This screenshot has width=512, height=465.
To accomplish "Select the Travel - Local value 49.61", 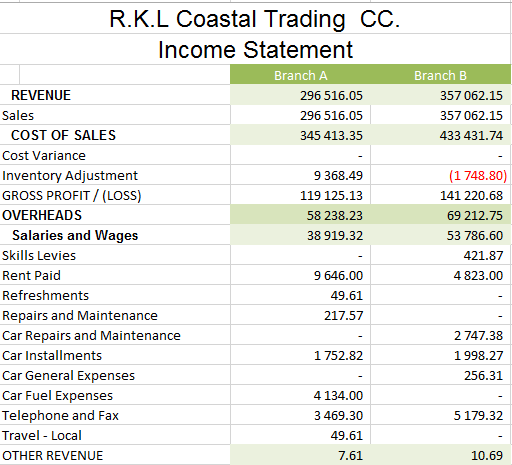I will click(x=346, y=436).
